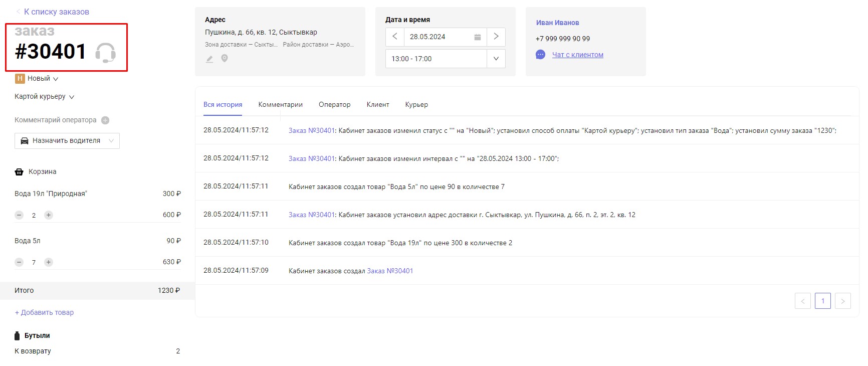Switch to 'Оператор' tab

click(335, 104)
